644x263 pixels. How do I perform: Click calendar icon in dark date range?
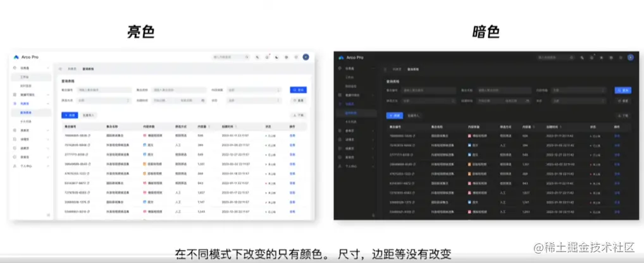527,101
